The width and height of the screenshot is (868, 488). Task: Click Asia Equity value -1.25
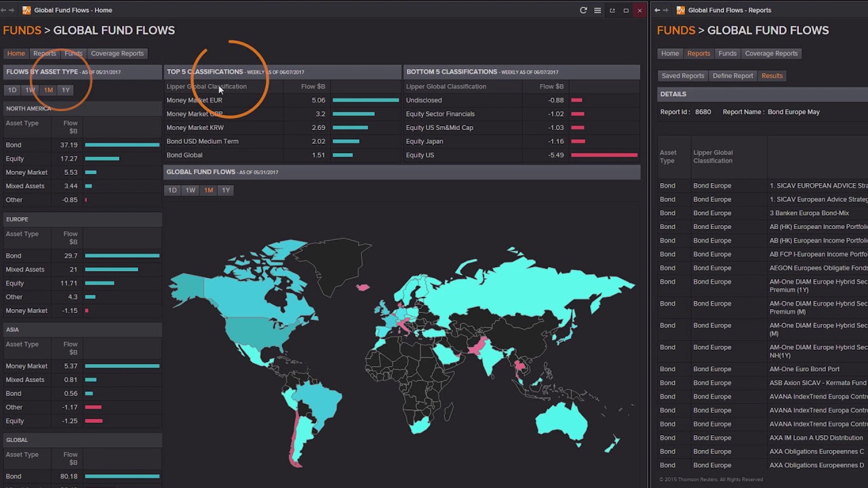70,421
